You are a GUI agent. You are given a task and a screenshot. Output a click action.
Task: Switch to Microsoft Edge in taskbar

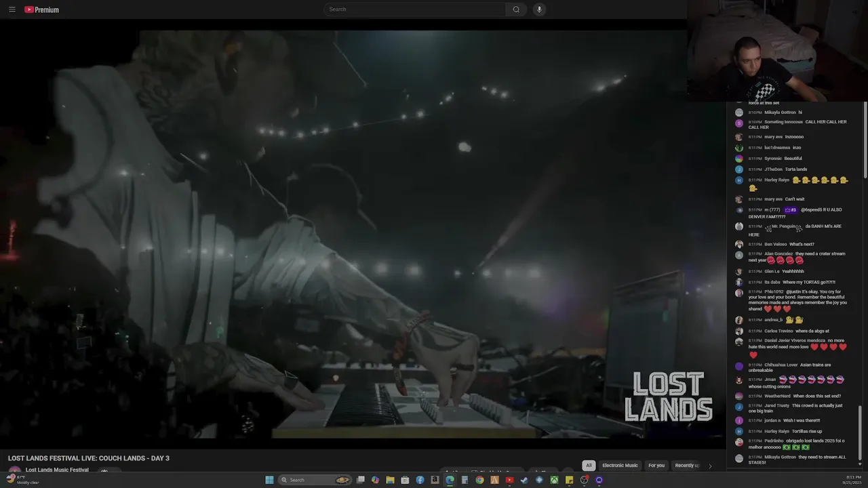[x=450, y=480]
